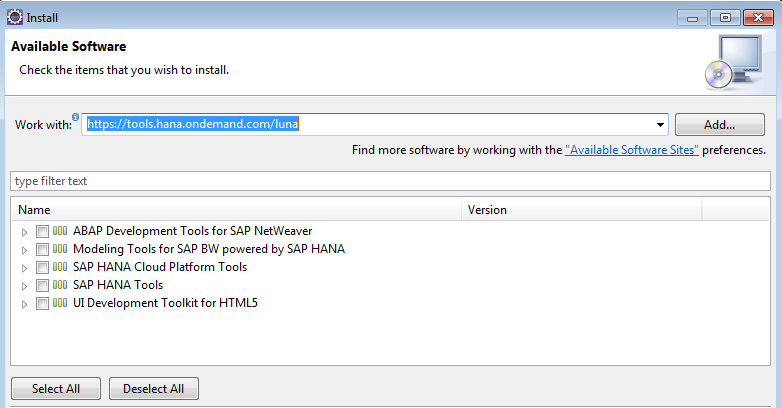
Task: Open the Available Software Sites link
Action: pyautogui.click(x=632, y=150)
